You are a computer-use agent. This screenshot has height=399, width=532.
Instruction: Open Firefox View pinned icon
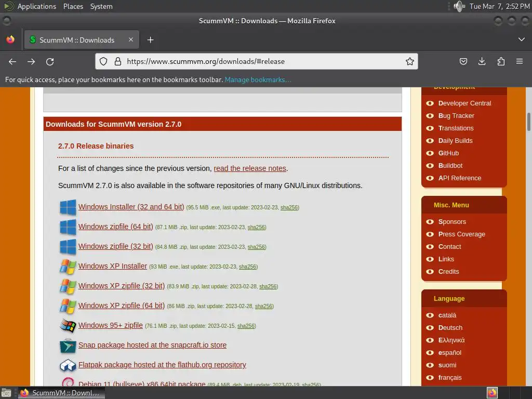[x=10, y=39]
